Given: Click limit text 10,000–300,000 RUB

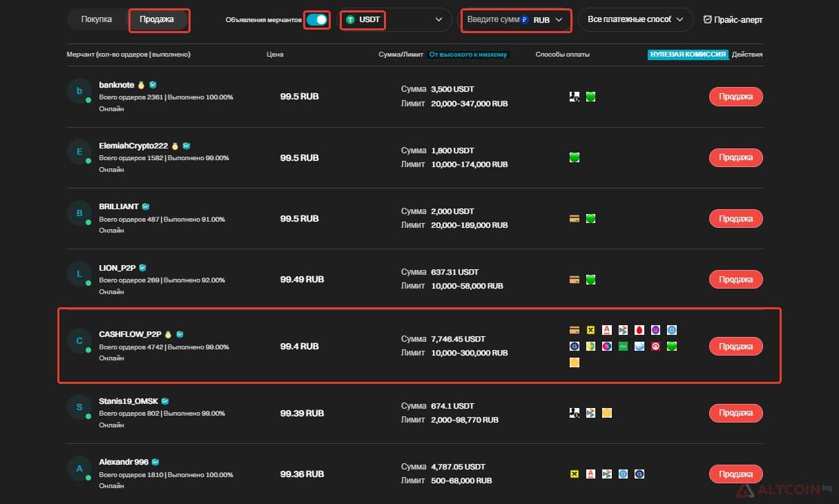Looking at the screenshot, I should (x=470, y=353).
